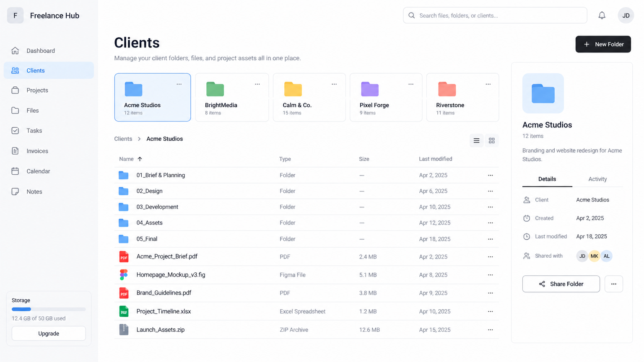Click the JD shared-with avatar
This screenshot has height=362, width=644.
point(582,256)
